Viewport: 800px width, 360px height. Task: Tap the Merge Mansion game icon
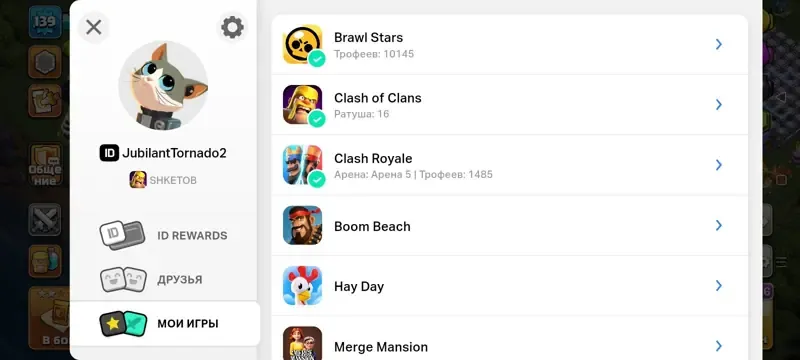[x=303, y=344]
